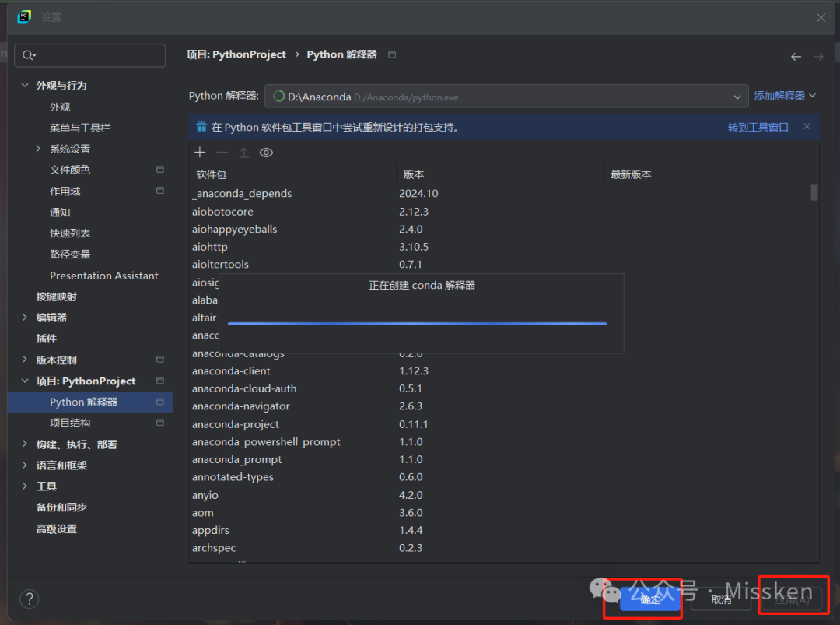
Task: Click the project icon next to 作用域
Action: (x=160, y=190)
